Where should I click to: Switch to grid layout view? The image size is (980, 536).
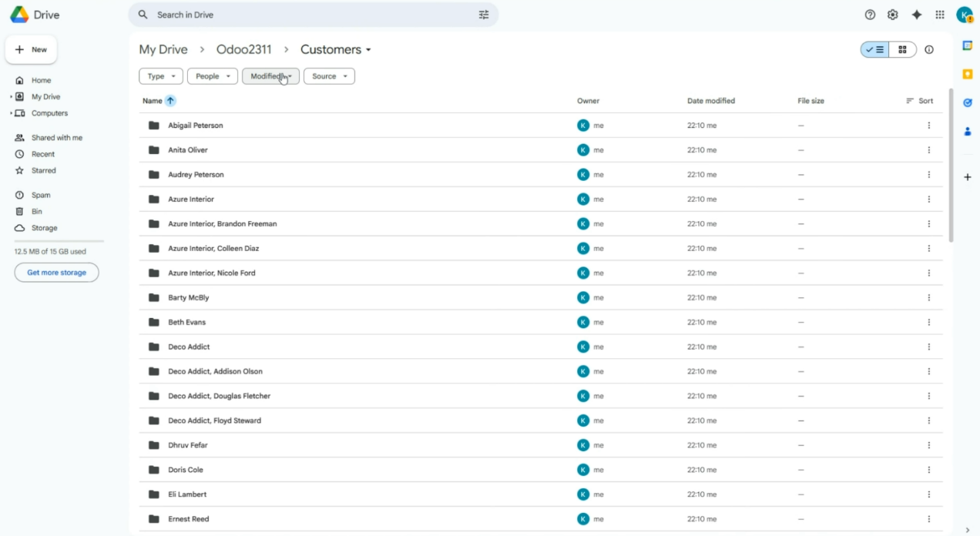pos(902,50)
